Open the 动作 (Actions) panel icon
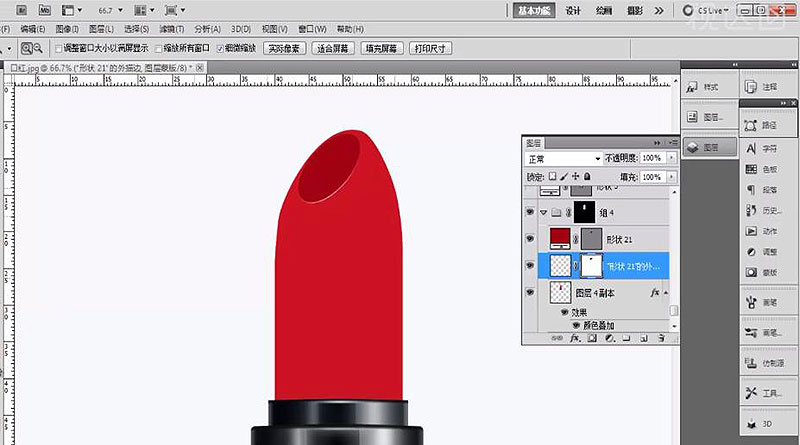800x445 pixels. pos(751,231)
